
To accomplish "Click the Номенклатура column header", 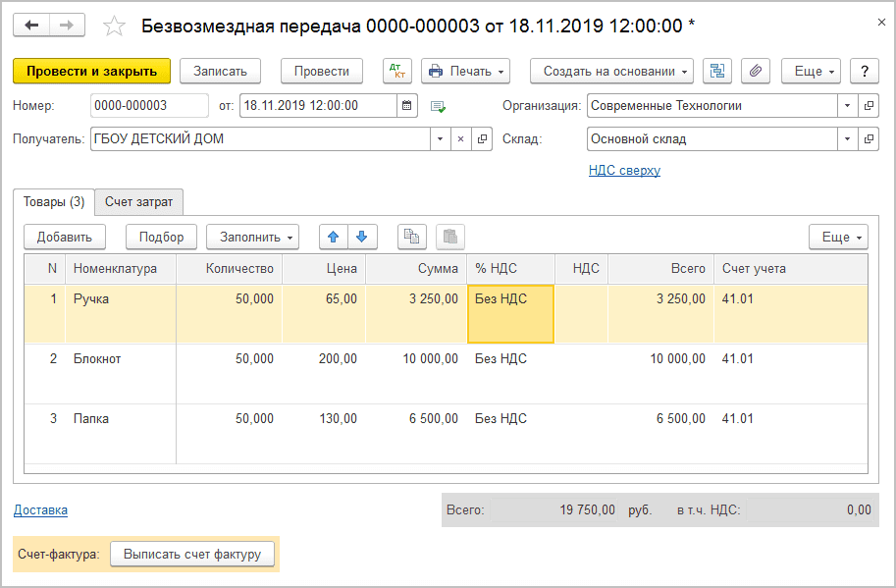I will click(x=121, y=269).
